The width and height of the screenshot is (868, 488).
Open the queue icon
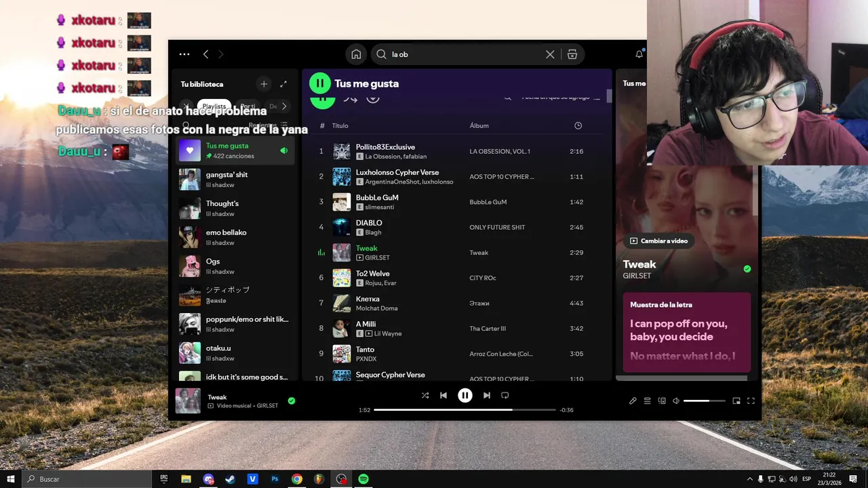click(x=647, y=401)
